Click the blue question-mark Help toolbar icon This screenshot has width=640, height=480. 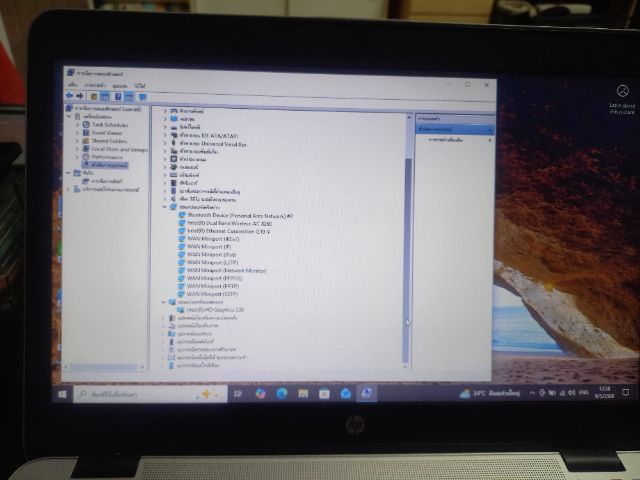coord(118,97)
